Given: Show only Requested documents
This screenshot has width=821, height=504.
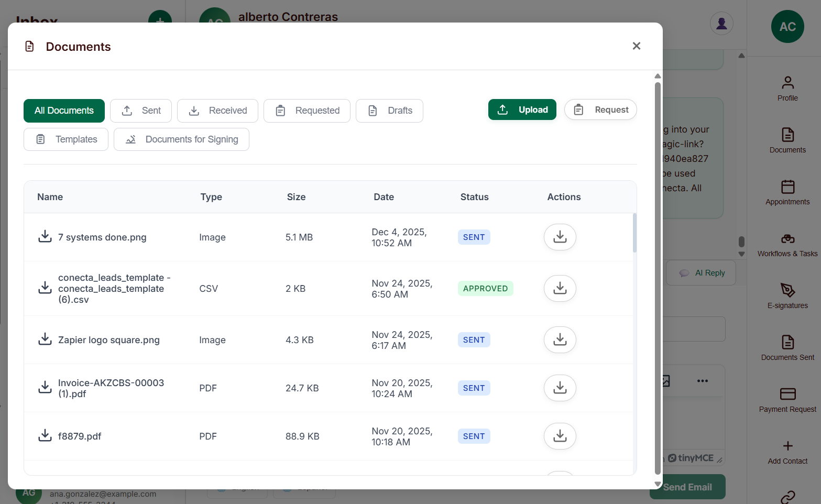Looking at the screenshot, I should pyautogui.click(x=306, y=111).
